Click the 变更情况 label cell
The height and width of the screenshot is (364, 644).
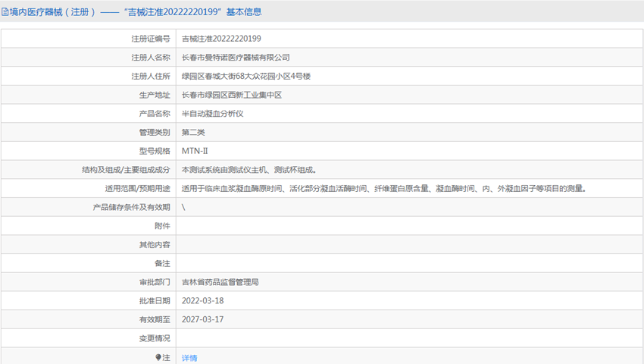pyautogui.click(x=89, y=338)
